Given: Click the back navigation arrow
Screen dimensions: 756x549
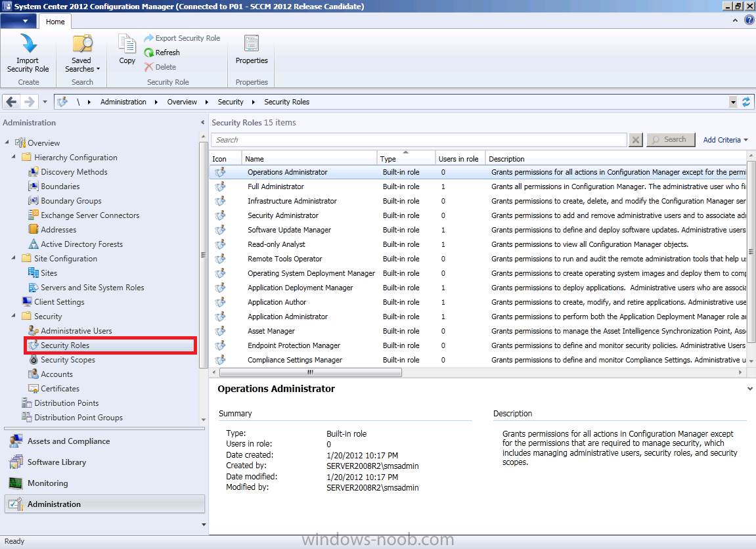Looking at the screenshot, I should point(12,102).
